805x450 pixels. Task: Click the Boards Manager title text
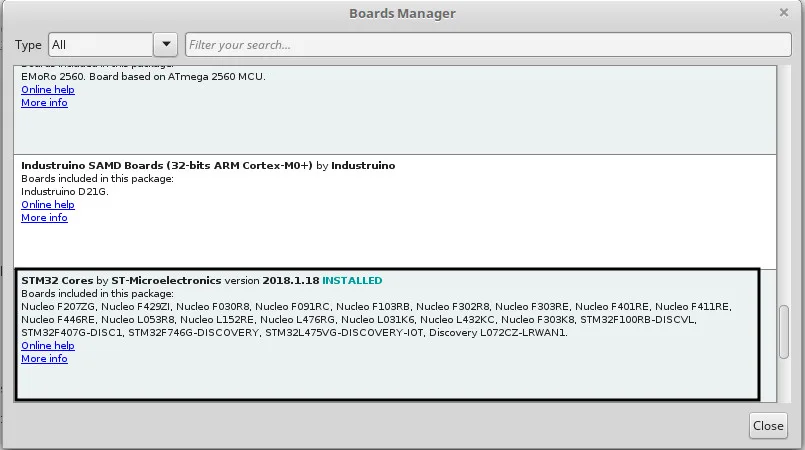[402, 13]
